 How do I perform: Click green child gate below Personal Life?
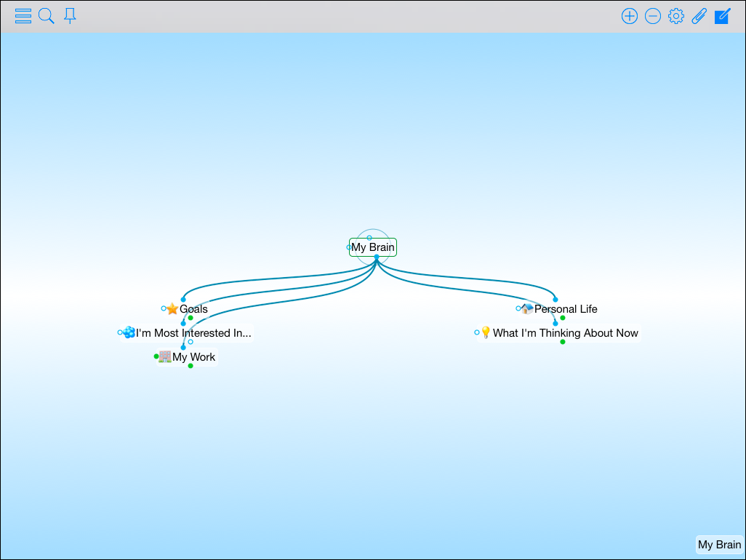tap(563, 318)
